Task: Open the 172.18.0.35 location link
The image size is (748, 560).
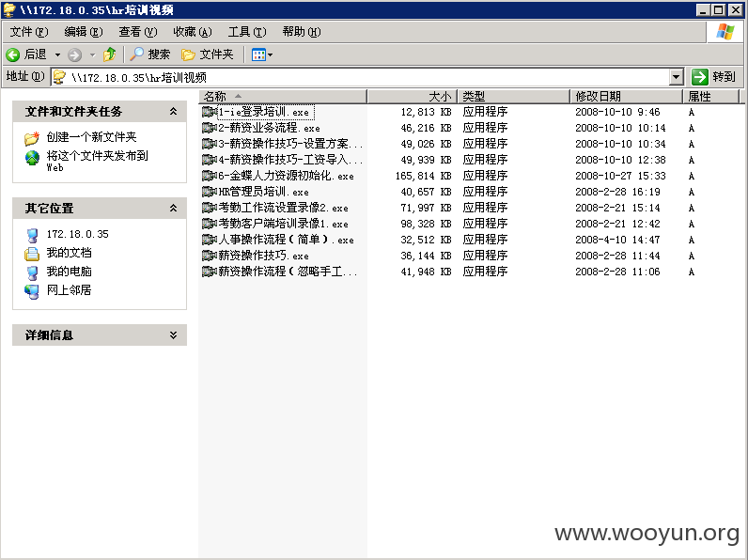Action: tap(78, 234)
